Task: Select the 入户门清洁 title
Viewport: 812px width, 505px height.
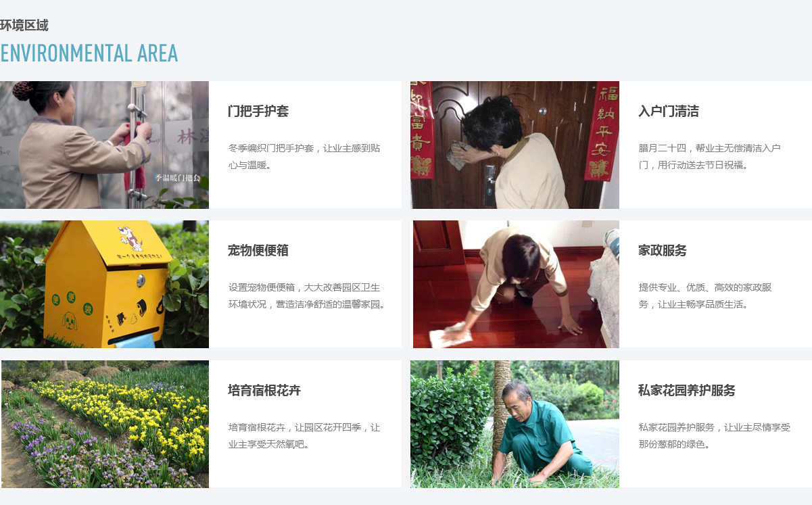Action: [x=669, y=112]
